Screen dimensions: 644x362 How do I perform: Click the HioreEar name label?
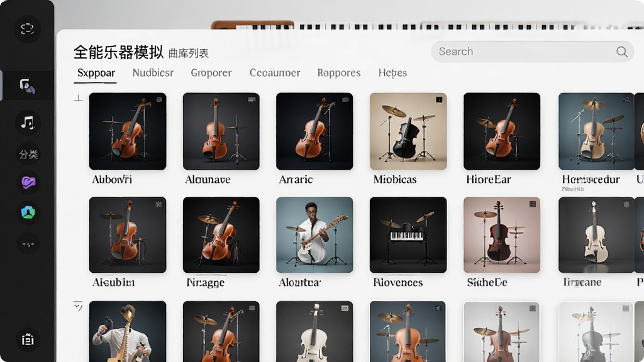point(488,179)
